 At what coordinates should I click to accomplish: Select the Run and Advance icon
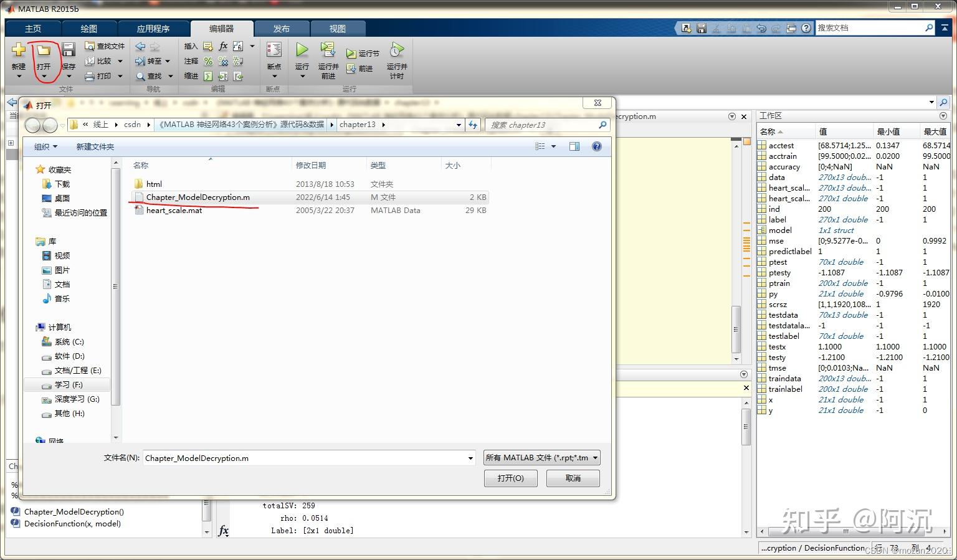[x=328, y=49]
